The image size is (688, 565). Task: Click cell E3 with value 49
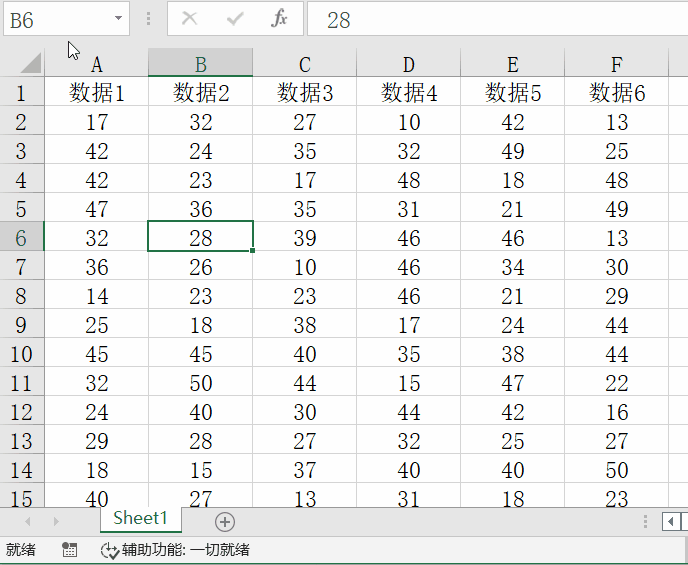(512, 150)
